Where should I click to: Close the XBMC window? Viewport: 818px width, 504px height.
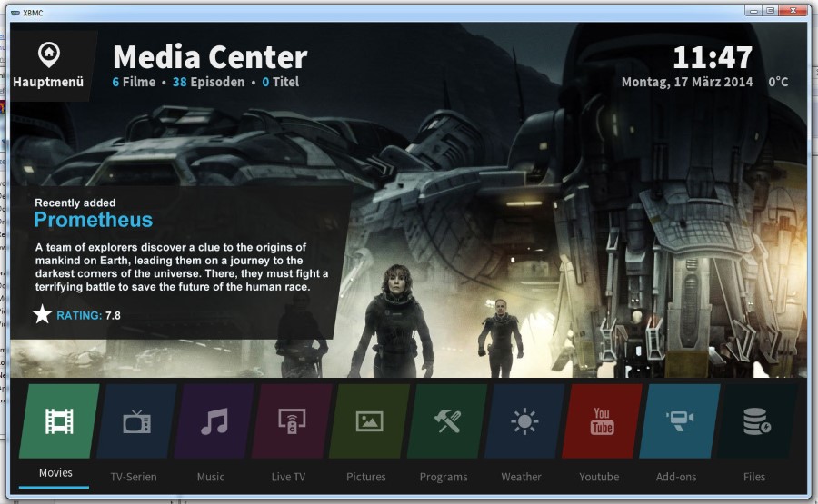(x=793, y=10)
